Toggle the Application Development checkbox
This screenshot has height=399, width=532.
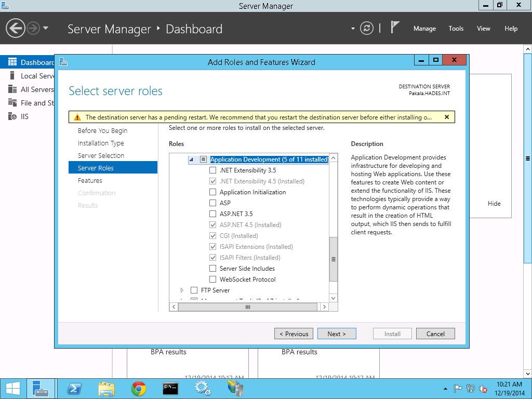point(203,159)
